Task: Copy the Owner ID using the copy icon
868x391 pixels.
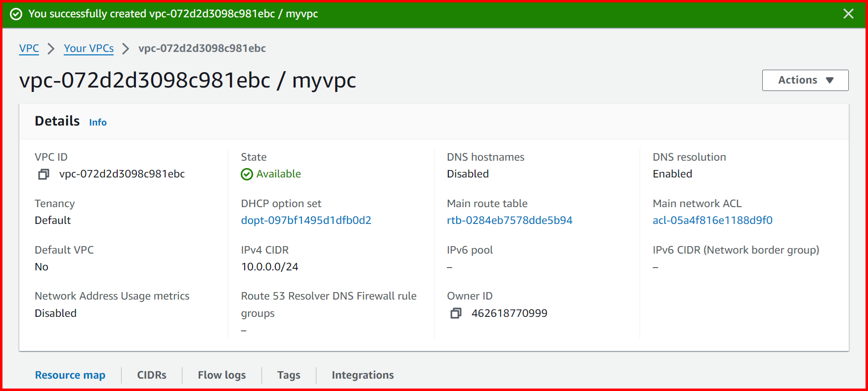Action: 455,313
